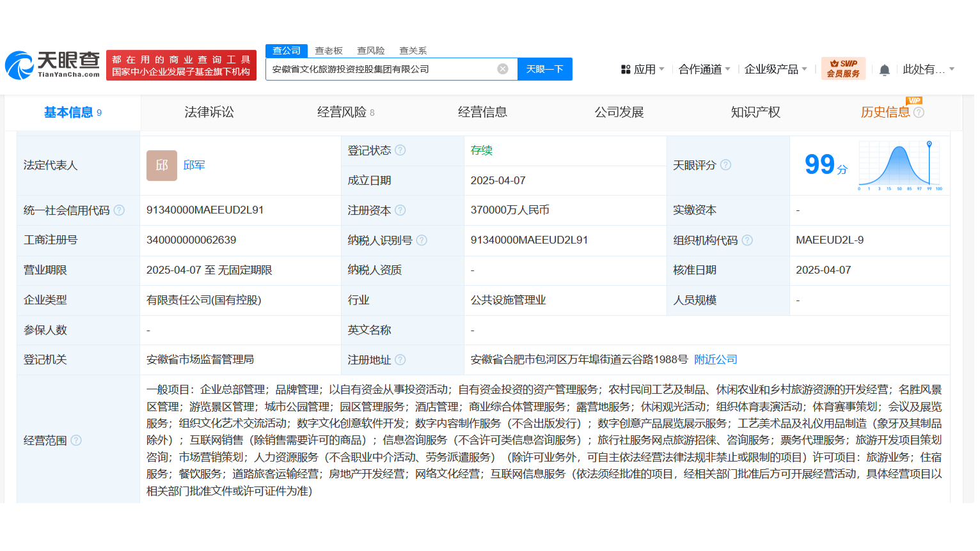
Task: Select the 查老板 search tab
Action: coord(329,50)
